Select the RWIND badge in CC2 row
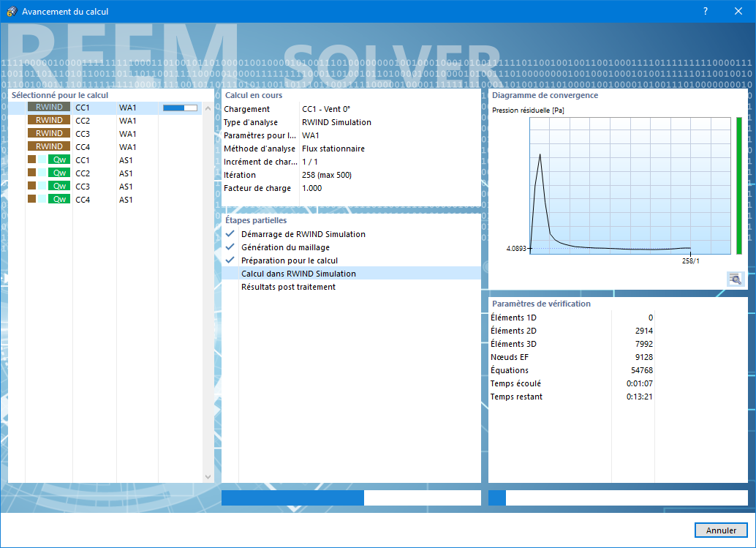 (49, 120)
